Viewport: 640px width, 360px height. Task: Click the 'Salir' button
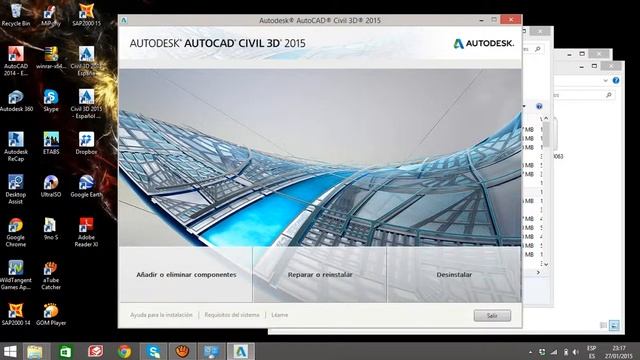(492, 316)
